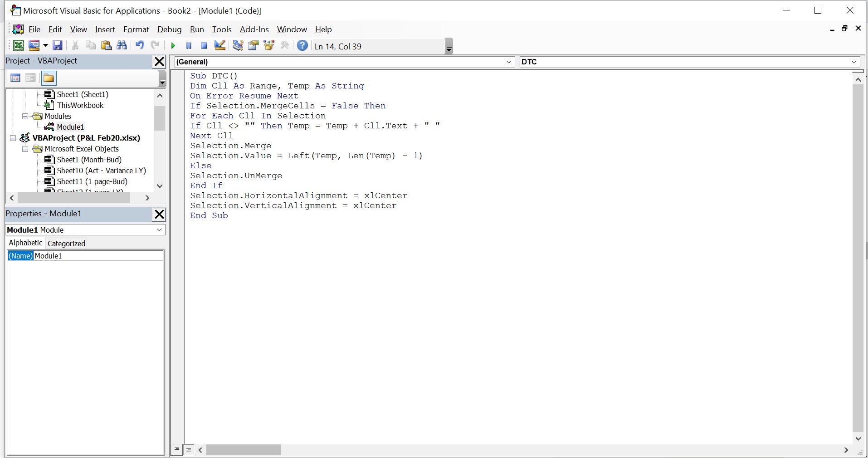The width and height of the screenshot is (868, 458).
Task: Click the Copy icon in toolbar
Action: pyautogui.click(x=91, y=45)
